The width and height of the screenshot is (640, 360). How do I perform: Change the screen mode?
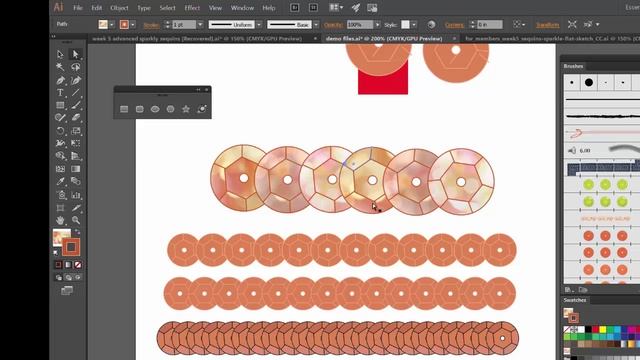[67, 291]
